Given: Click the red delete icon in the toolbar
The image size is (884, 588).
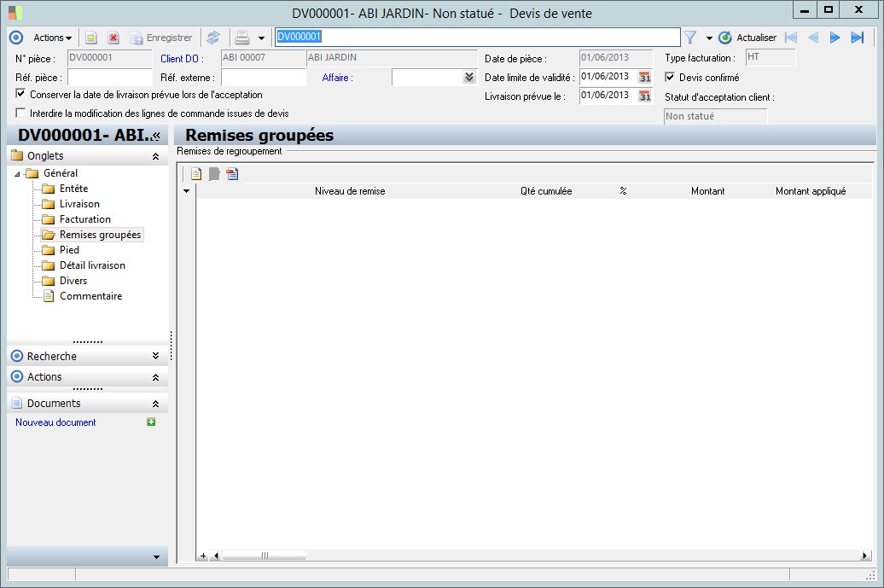Looking at the screenshot, I should click(x=113, y=38).
